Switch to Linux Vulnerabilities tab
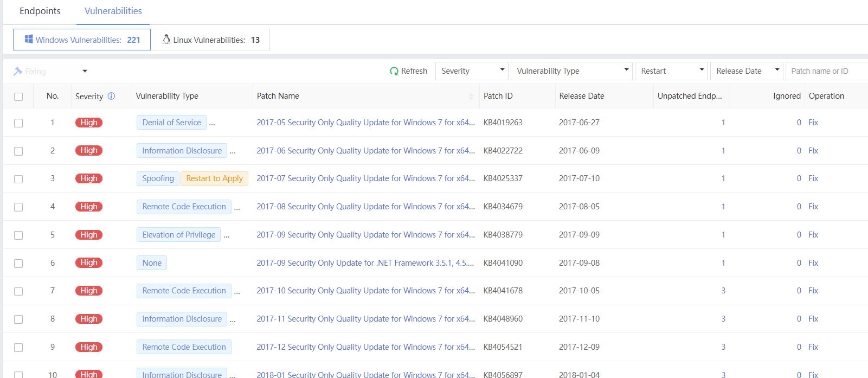 click(210, 40)
